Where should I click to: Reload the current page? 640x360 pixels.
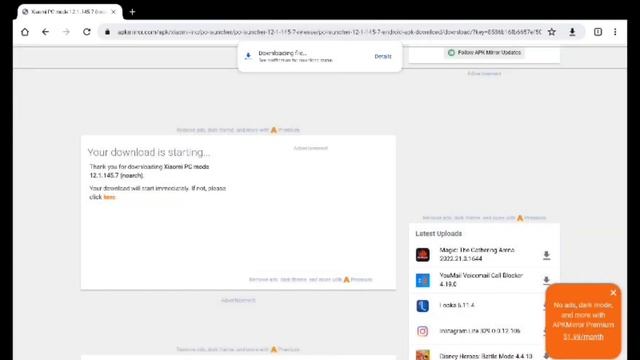(87, 32)
